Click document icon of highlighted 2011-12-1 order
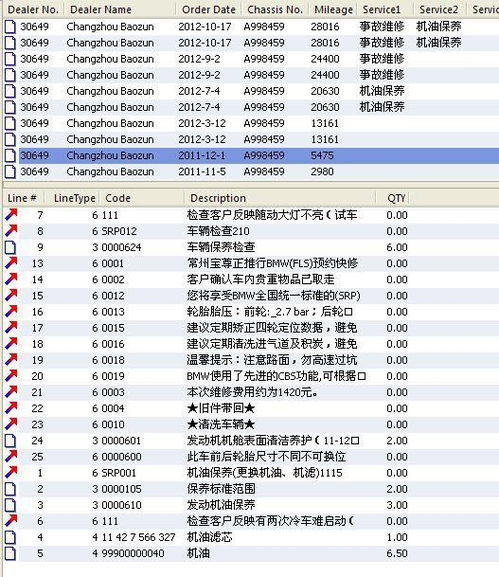Image resolution: width=499 pixels, height=577 pixels. (10, 156)
